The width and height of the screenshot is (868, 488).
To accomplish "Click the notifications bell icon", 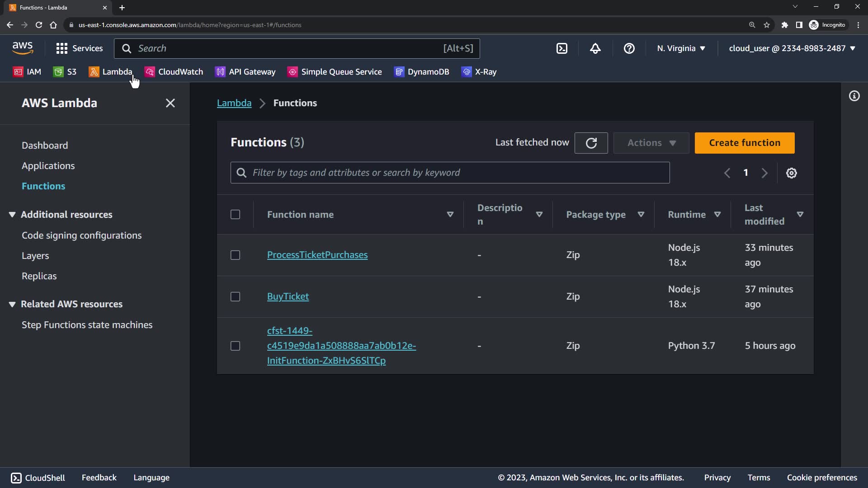I will click(595, 48).
